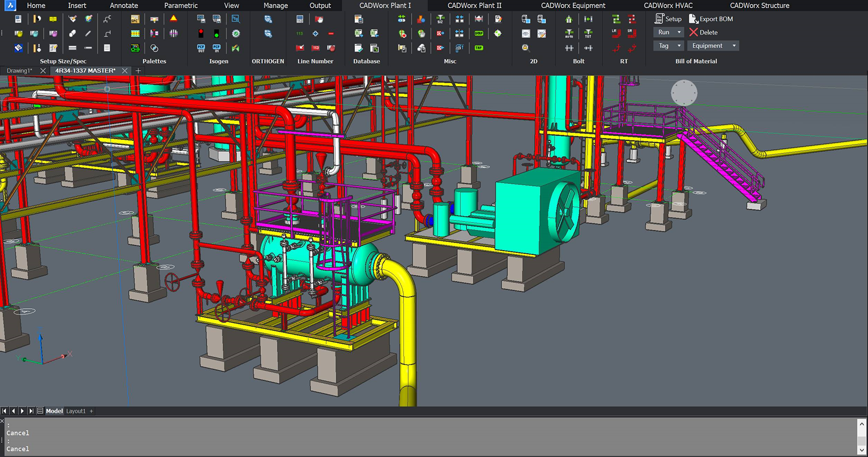
Task: Click the PCF OUT export icon
Action: coord(201,48)
